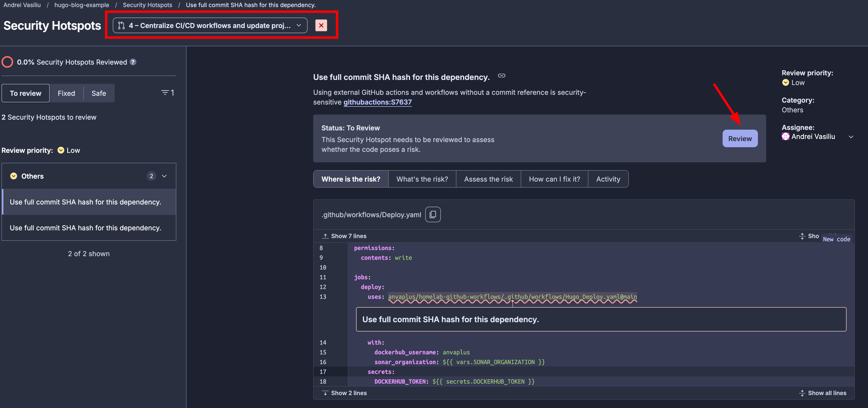The width and height of the screenshot is (868, 408).
Task: Click the pull request branch icon
Action: tap(121, 26)
